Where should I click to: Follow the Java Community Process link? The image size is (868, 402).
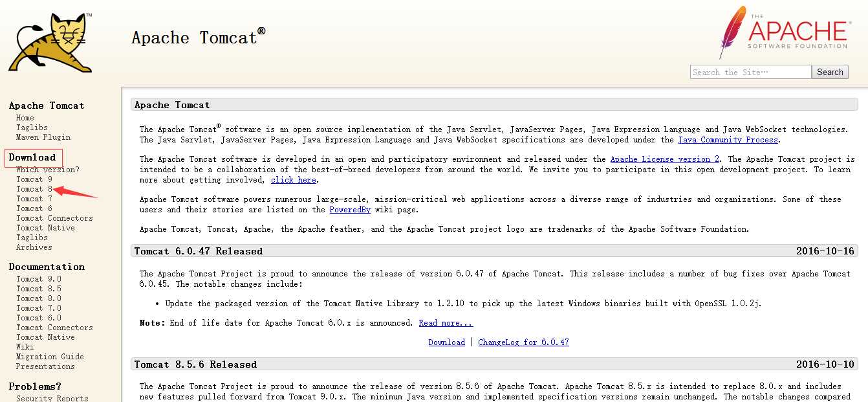[728, 140]
